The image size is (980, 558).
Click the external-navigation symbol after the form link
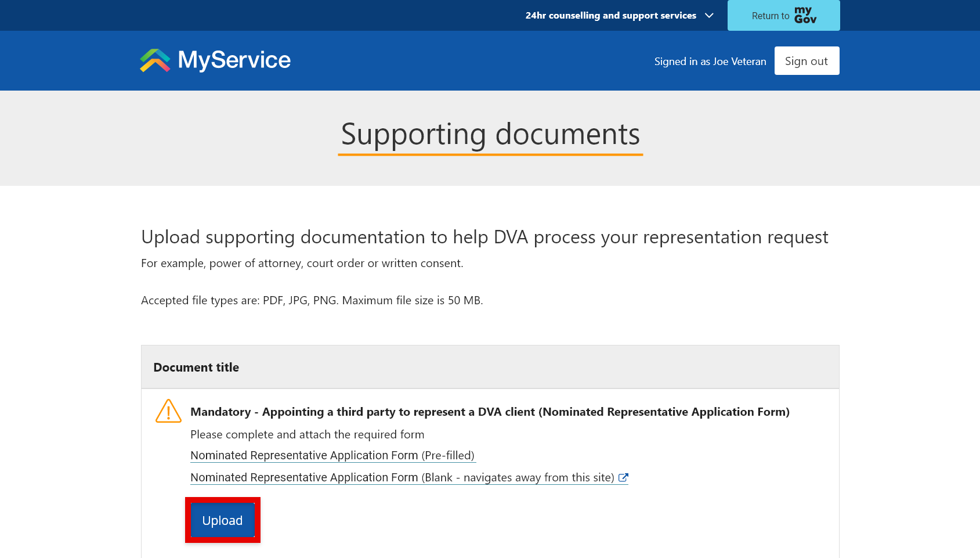pos(623,477)
